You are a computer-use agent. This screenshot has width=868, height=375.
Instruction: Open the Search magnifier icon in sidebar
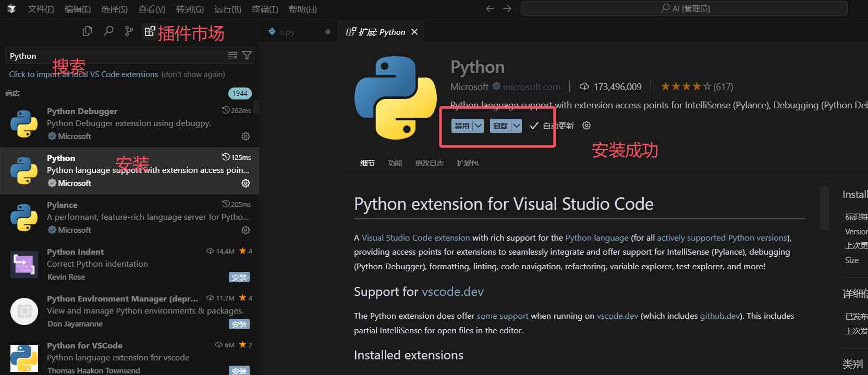coord(108,31)
